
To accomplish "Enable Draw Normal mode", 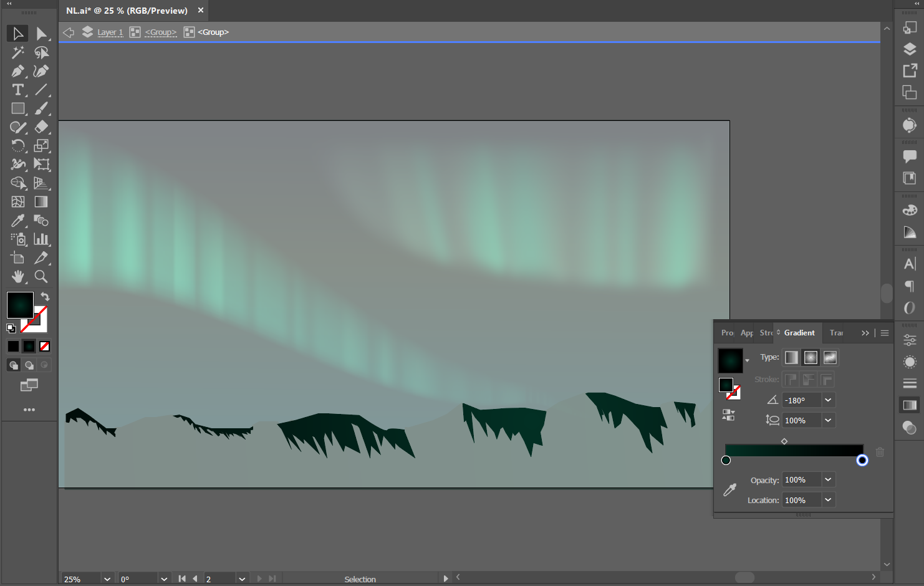I will (x=14, y=365).
